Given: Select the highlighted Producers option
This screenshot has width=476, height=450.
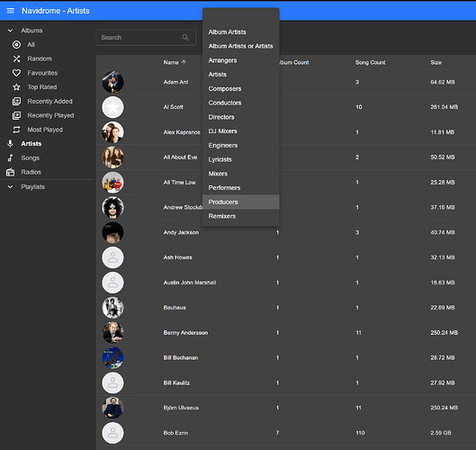Looking at the screenshot, I should pos(241,202).
